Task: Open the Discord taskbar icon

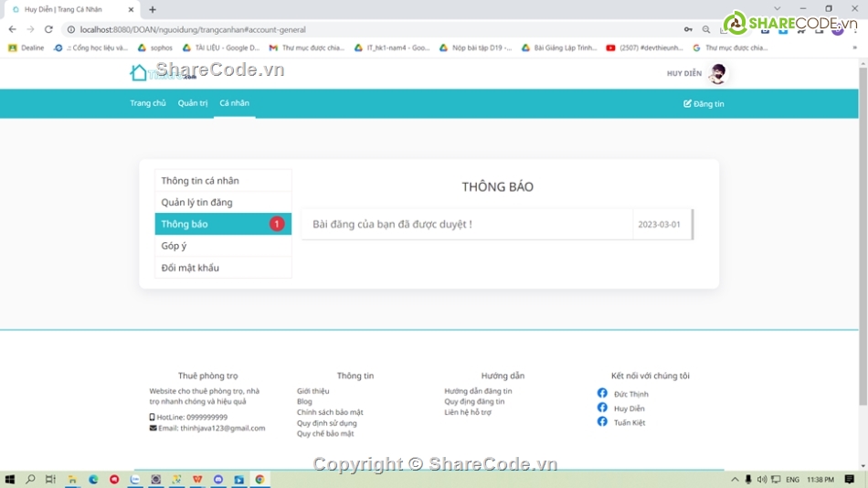Action: (x=218, y=479)
